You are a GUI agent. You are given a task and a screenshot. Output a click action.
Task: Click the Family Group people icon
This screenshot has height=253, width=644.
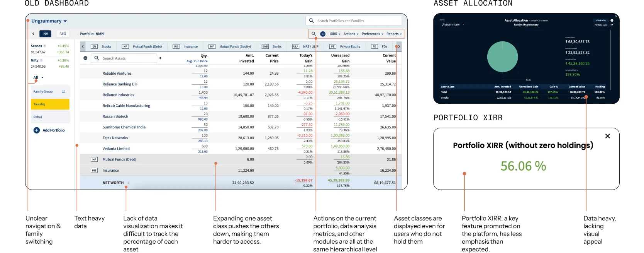[x=63, y=92]
